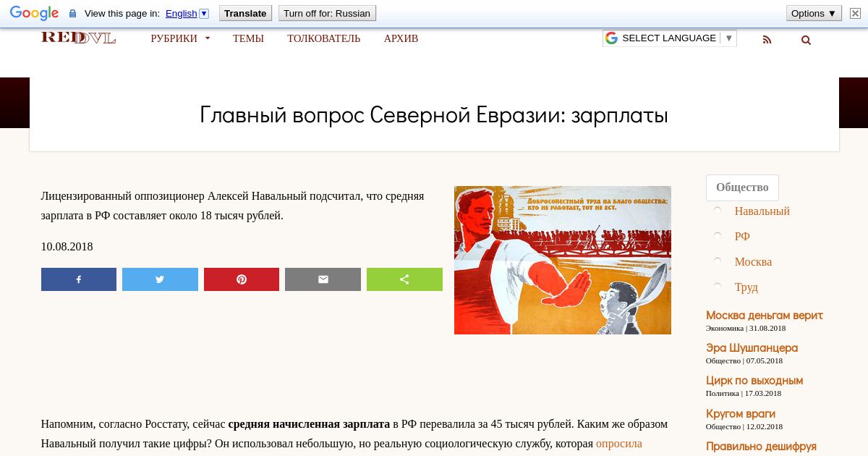
Task: Click the Soviet poster article image
Action: click(563, 260)
